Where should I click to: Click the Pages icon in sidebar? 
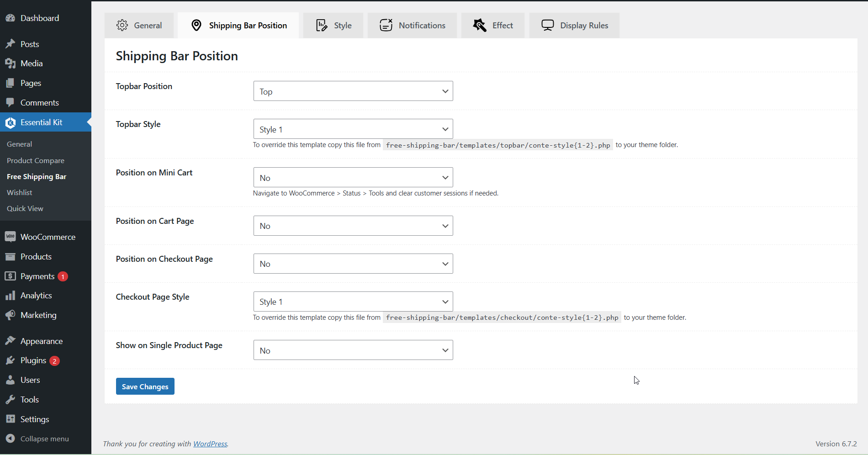coord(10,83)
